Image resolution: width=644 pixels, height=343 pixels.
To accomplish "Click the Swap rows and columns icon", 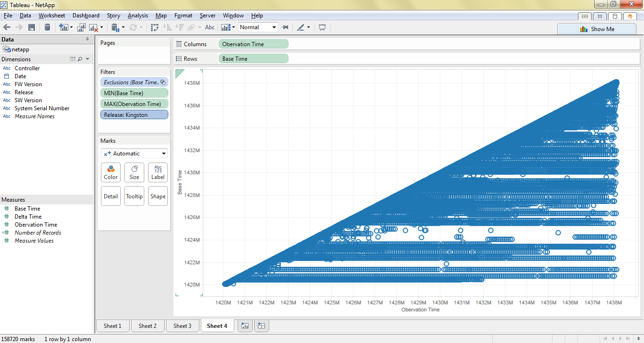I will click(155, 27).
